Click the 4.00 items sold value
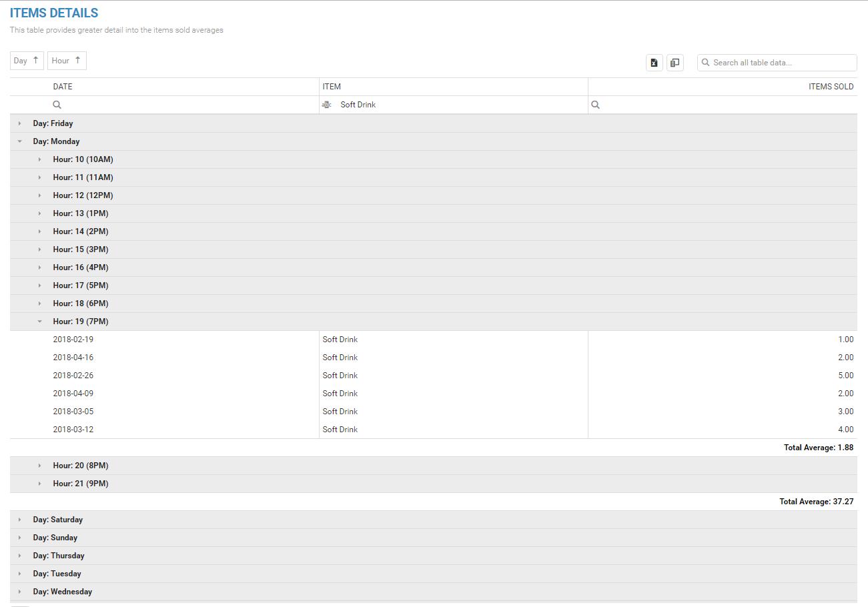Image resolution: width=868 pixels, height=607 pixels. 845,430
